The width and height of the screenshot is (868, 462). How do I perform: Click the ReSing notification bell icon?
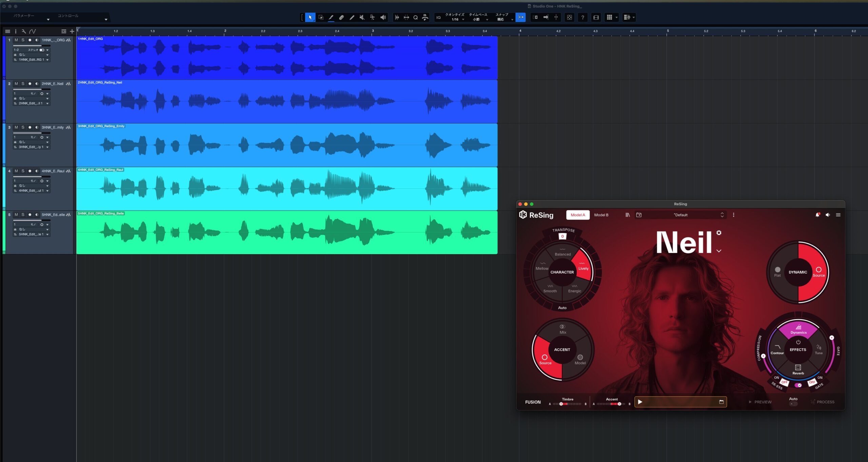point(817,215)
